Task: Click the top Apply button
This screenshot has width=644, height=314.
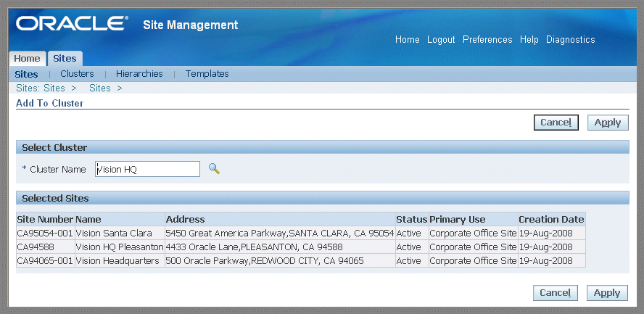Action: 608,123
